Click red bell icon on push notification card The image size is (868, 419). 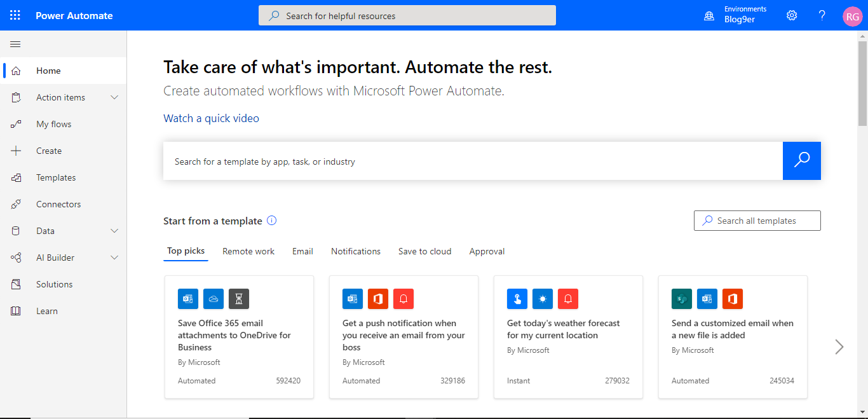point(403,299)
